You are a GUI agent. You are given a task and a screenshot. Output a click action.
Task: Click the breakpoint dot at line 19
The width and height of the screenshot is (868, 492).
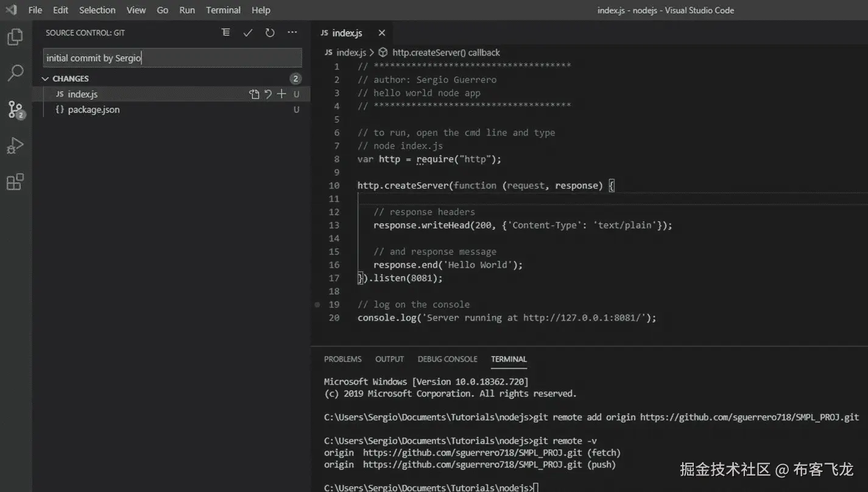tap(317, 304)
